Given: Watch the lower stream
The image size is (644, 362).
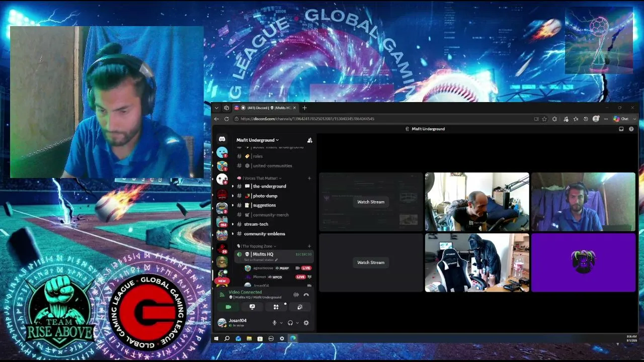Looking at the screenshot, I should (x=371, y=262).
